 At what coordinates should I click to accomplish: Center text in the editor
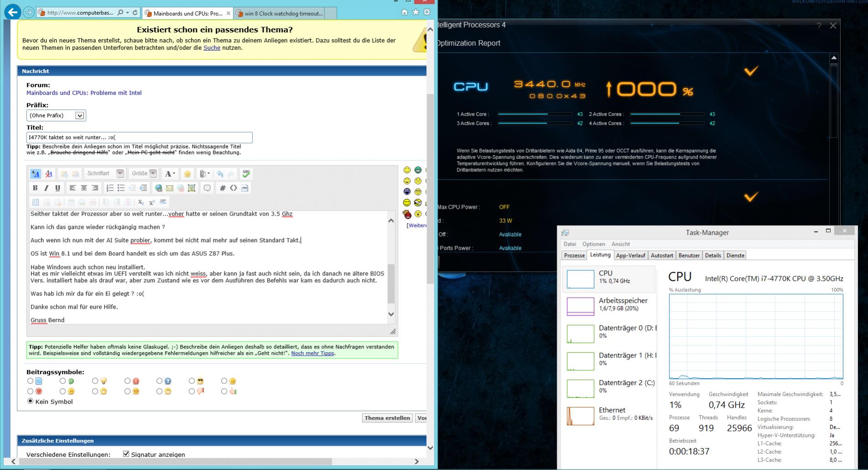tap(84, 188)
